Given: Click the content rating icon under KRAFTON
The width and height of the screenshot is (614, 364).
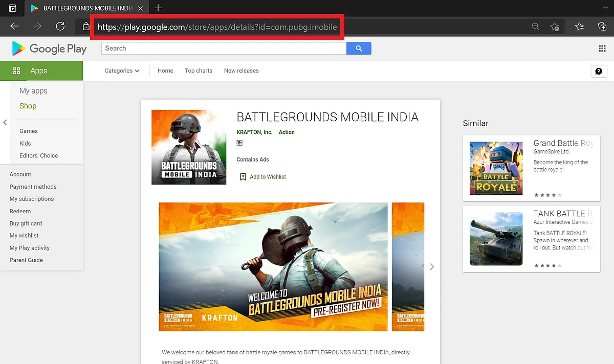Looking at the screenshot, I should click(x=239, y=143).
